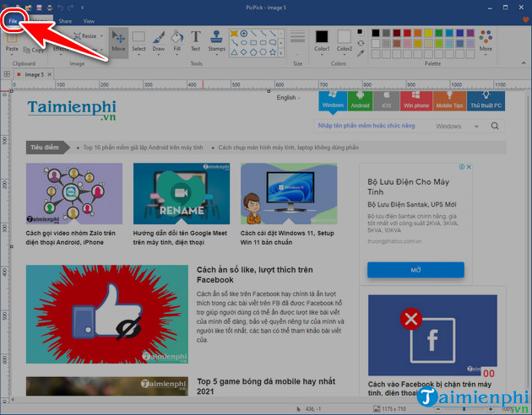
Task: Expand the full shapes gallery
Action: (x=281, y=52)
